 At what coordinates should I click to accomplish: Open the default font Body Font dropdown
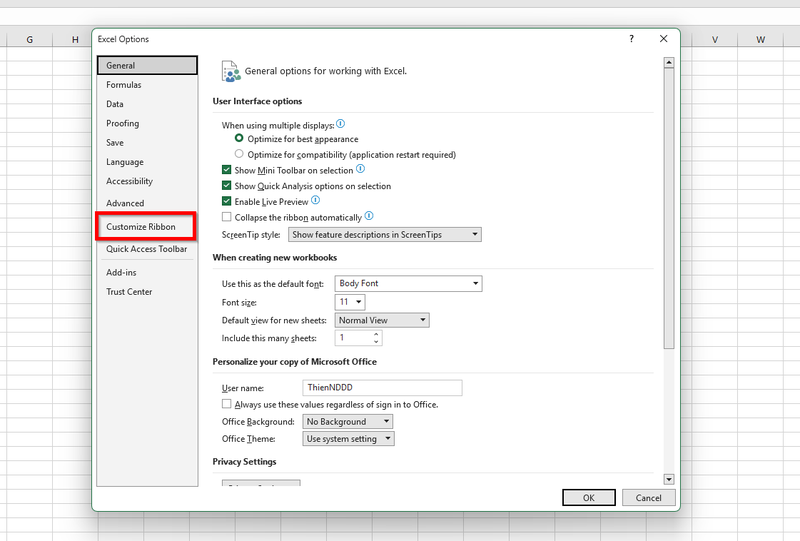(408, 283)
